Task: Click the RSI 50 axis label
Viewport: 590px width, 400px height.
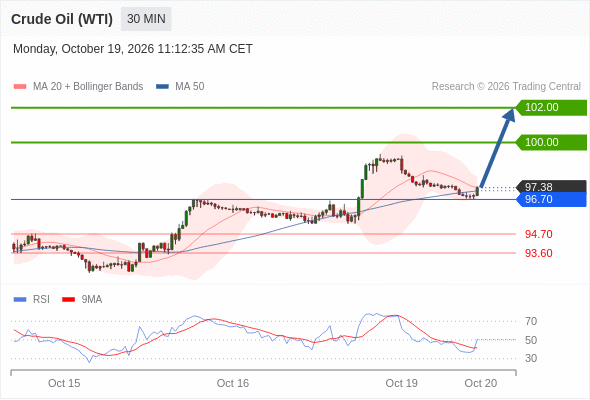Action: [531, 340]
